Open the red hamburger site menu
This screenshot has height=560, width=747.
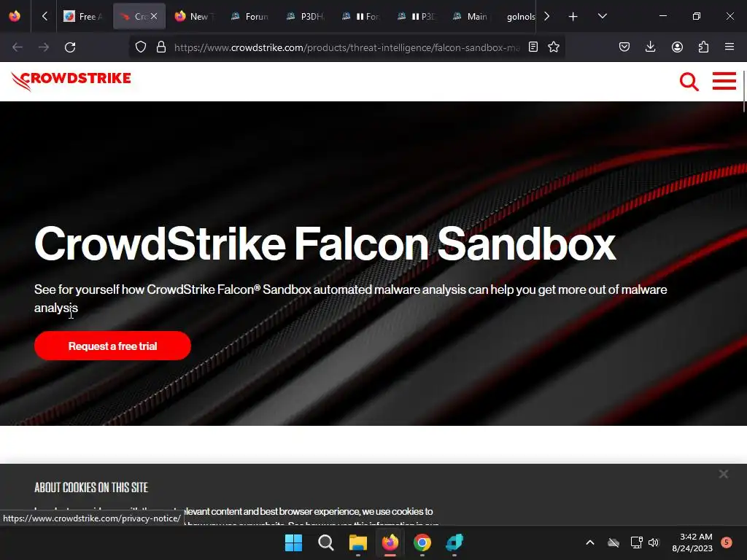[x=724, y=81]
